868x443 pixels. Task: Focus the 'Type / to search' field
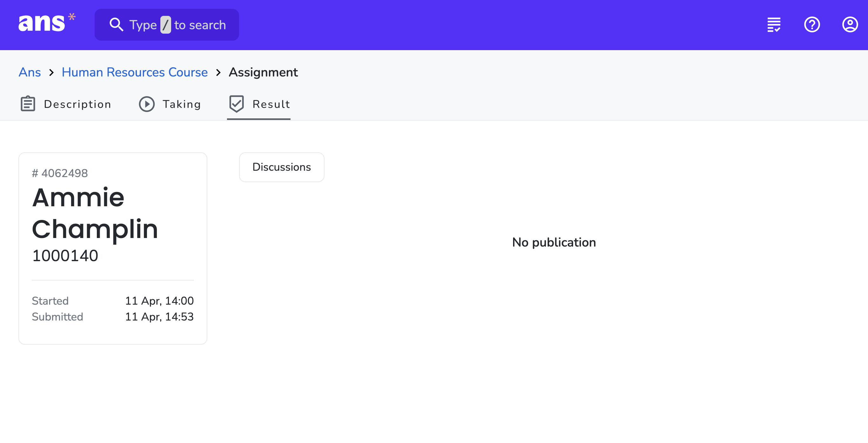[167, 25]
